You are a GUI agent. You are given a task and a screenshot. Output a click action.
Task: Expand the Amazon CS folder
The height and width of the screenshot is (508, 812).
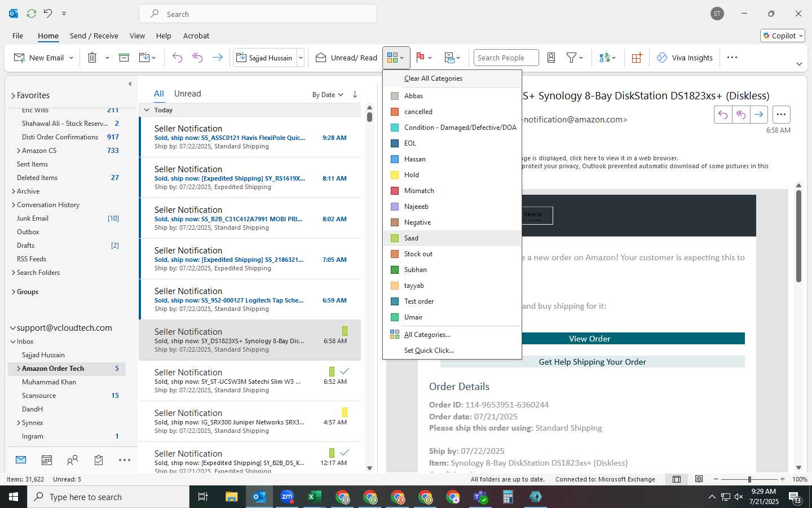[x=19, y=151]
